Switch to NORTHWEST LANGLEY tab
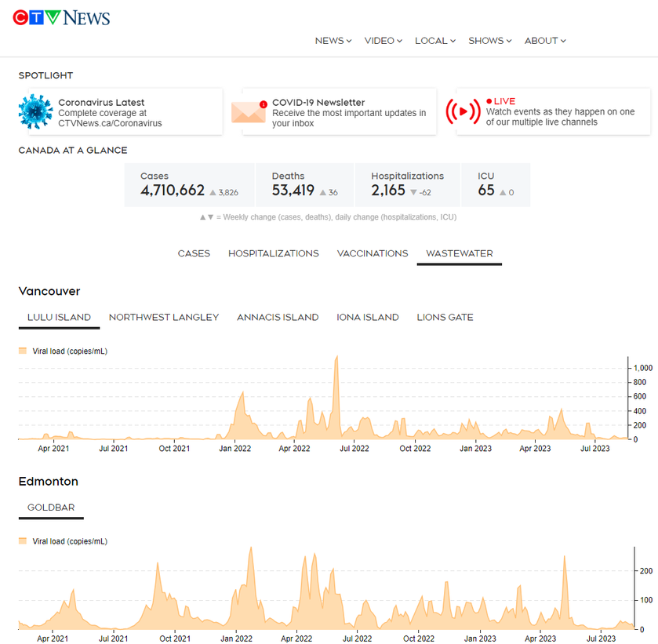 [164, 318]
